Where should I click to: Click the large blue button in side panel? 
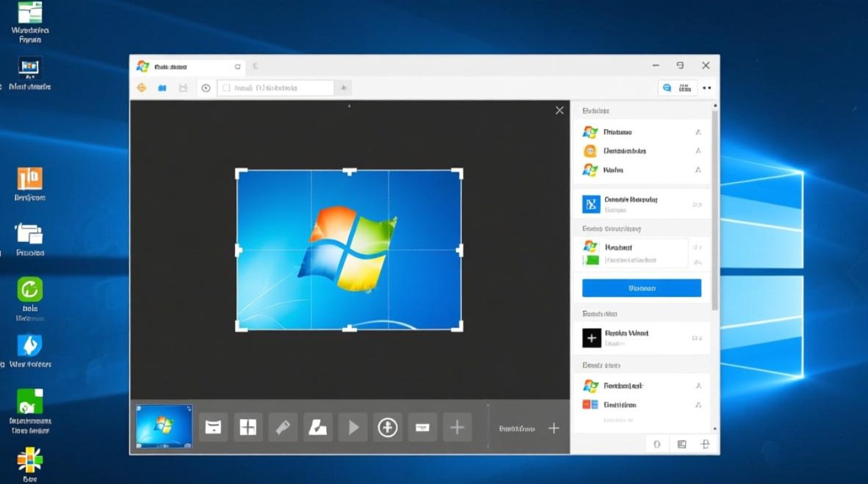click(x=641, y=288)
